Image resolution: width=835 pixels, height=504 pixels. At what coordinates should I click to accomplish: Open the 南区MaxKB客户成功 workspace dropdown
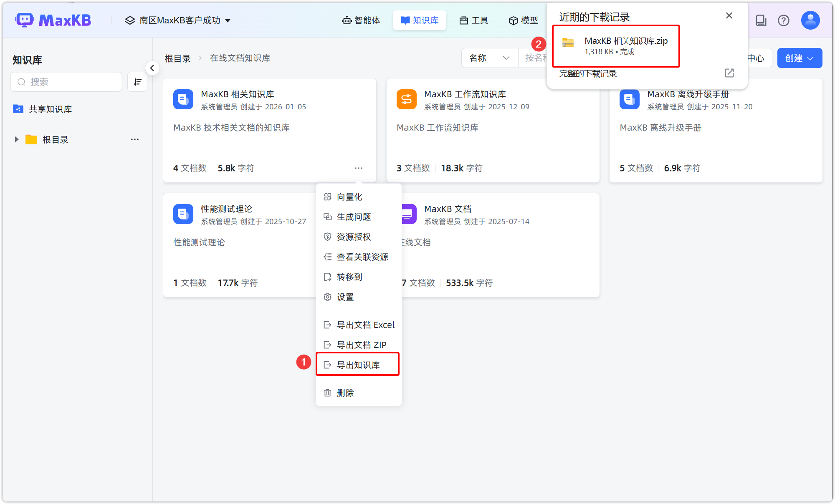coord(178,20)
